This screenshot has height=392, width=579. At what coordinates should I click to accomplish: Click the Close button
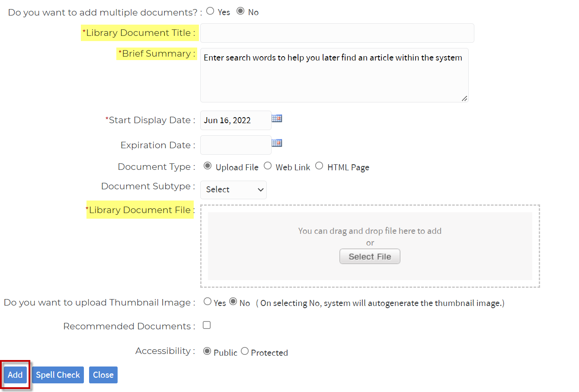pos(103,375)
